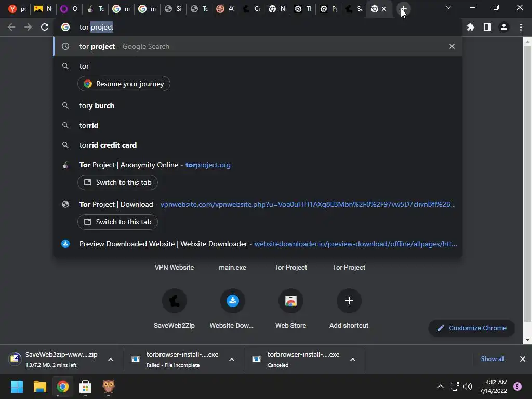Open the network status tray icon

pos(455,387)
